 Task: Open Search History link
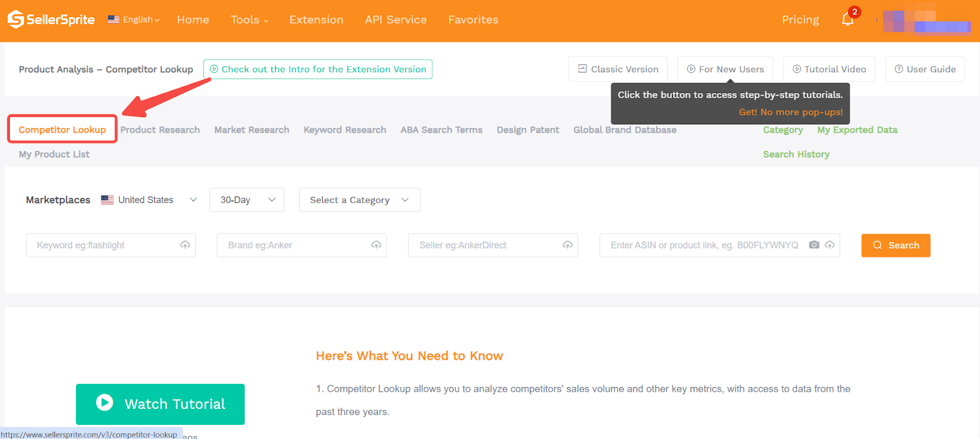(796, 155)
